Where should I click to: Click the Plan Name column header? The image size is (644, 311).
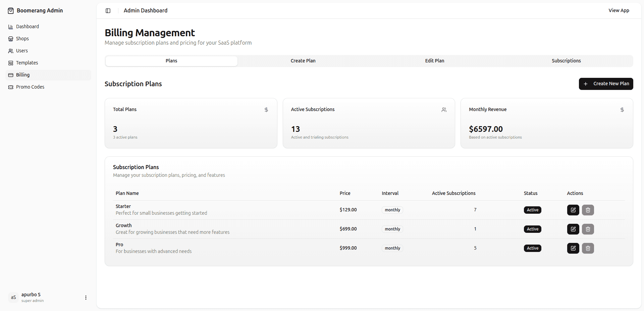[x=127, y=194]
